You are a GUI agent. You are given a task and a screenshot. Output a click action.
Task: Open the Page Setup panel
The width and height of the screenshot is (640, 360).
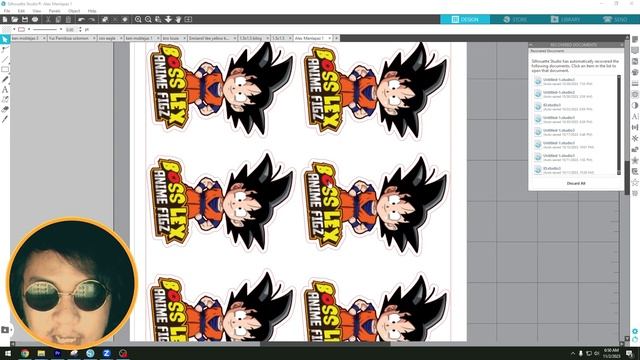tap(635, 40)
